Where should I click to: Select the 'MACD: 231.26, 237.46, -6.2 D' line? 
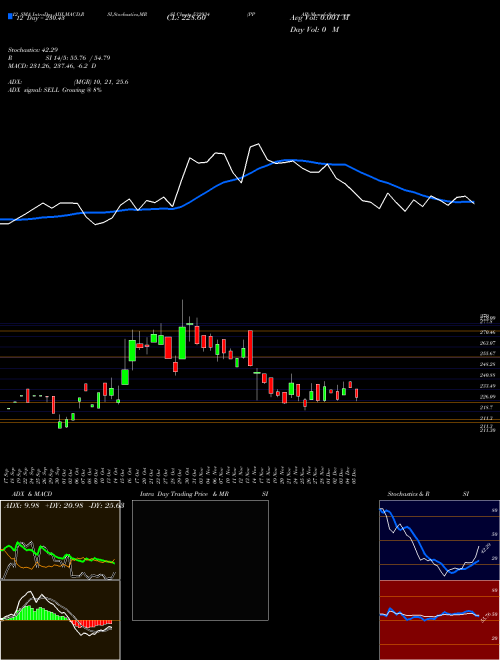[53, 66]
